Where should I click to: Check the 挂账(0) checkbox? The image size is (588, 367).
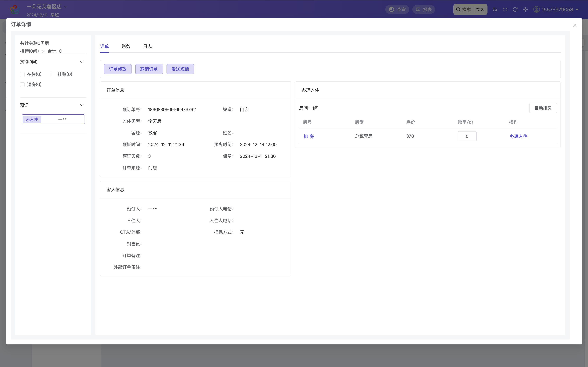point(53,75)
